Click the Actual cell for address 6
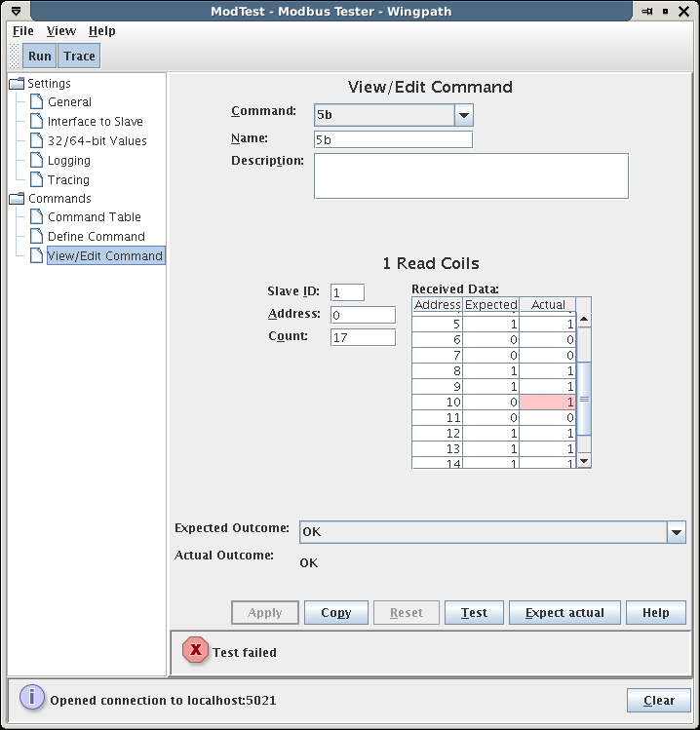Viewport: 700px width, 730px height. pos(548,340)
